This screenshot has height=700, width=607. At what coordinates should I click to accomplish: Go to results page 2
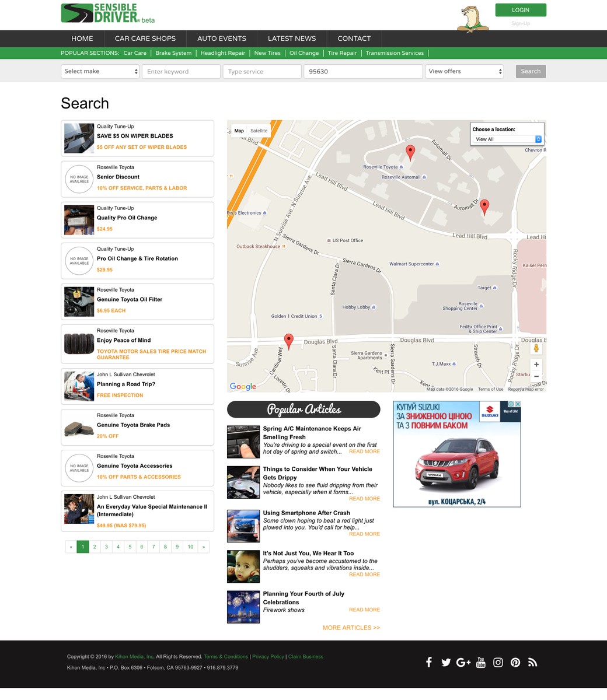tap(95, 547)
